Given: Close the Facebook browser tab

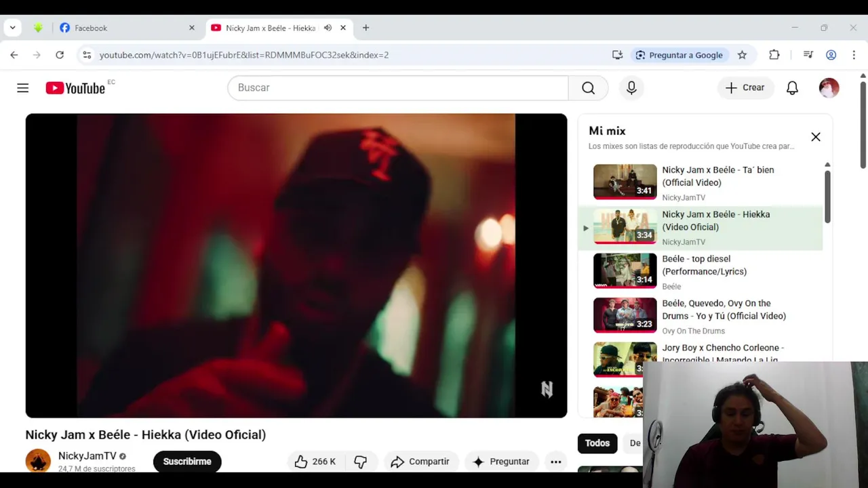Looking at the screenshot, I should click(x=192, y=28).
